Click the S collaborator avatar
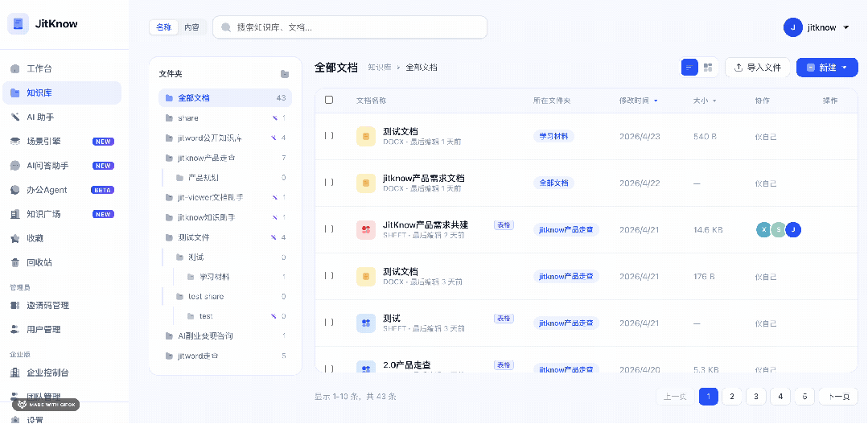Viewport: 868px width, 424px height. (779, 230)
